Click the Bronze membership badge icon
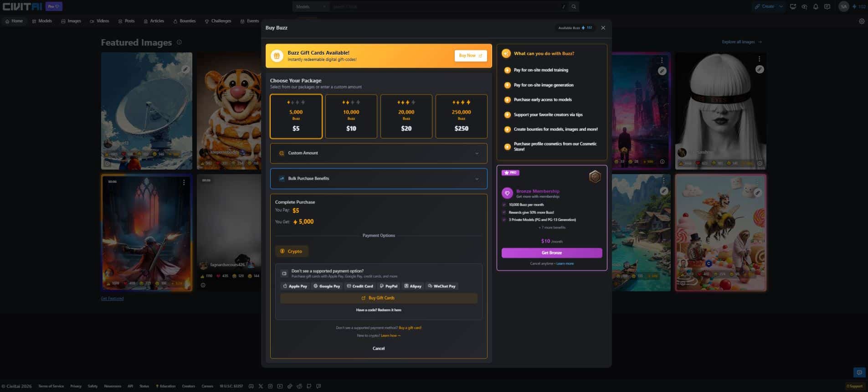 595,176
